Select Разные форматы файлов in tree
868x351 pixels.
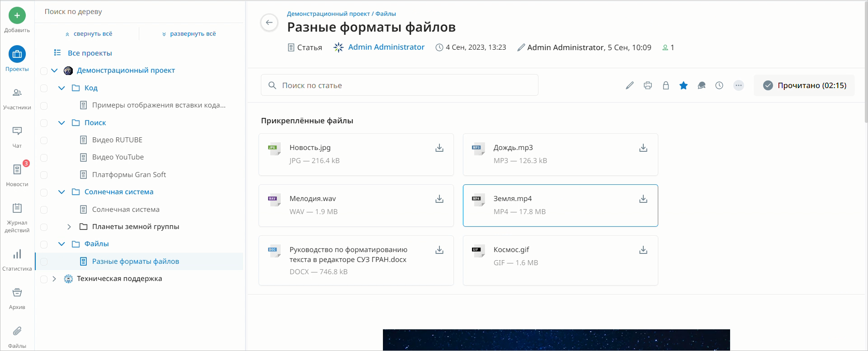(x=136, y=262)
